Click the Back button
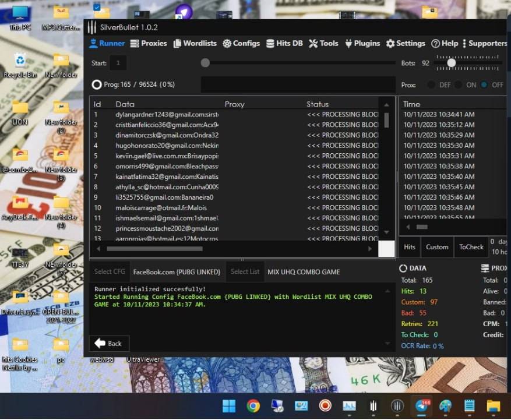511x420 pixels. 109,344
